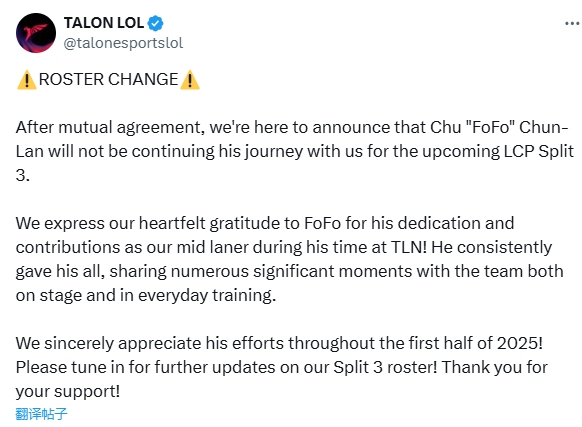Viewport: 582px width, 427px height.
Task: Open the three-dot more options menu
Action: pyautogui.click(x=572, y=23)
